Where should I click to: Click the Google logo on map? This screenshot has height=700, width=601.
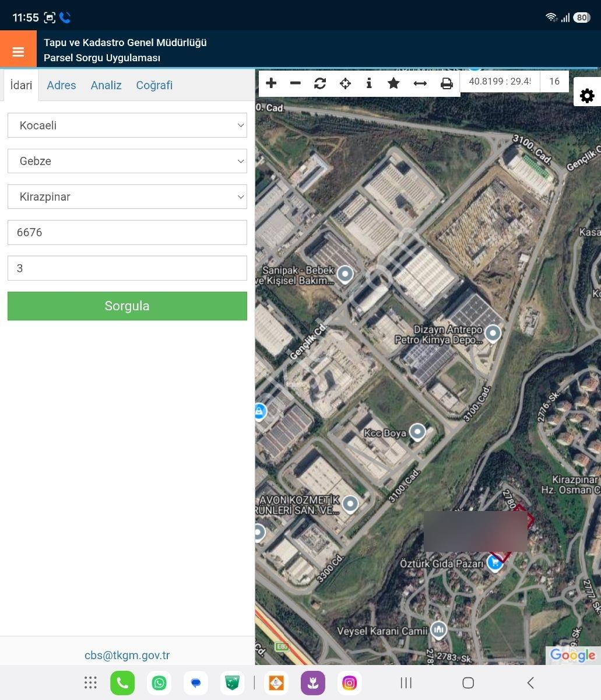tap(573, 655)
